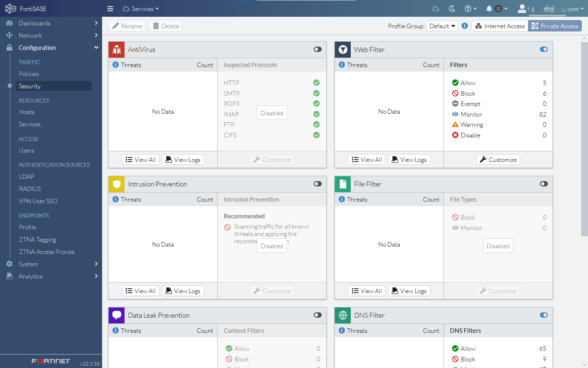Click the vertical scrollbar thumb
Image resolution: width=588 pixels, height=368 pixels.
[x=584, y=139]
